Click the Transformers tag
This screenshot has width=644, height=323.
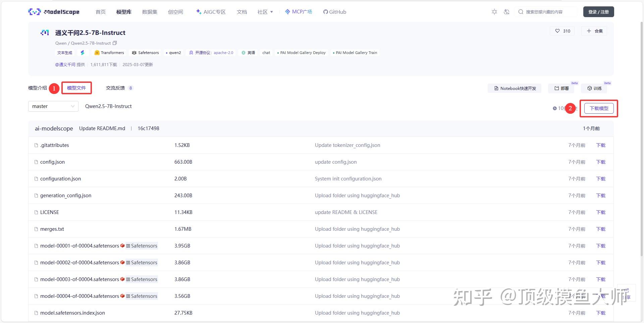tap(109, 53)
